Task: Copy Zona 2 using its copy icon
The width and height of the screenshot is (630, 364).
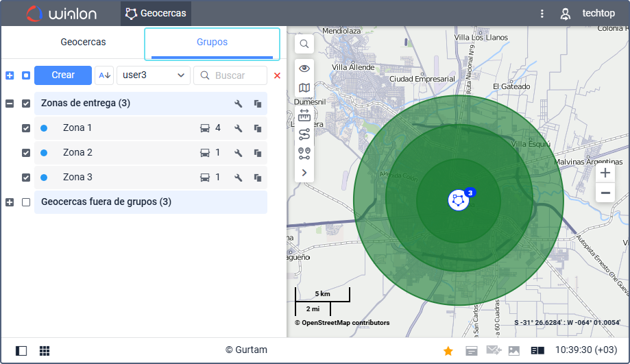Action: (x=258, y=153)
